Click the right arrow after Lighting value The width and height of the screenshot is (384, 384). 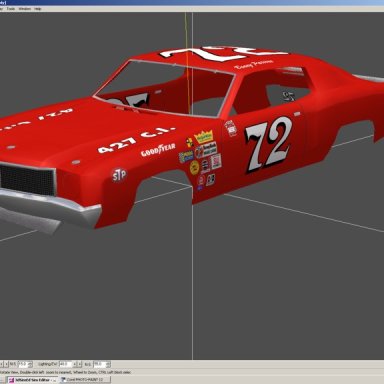click(x=80, y=364)
